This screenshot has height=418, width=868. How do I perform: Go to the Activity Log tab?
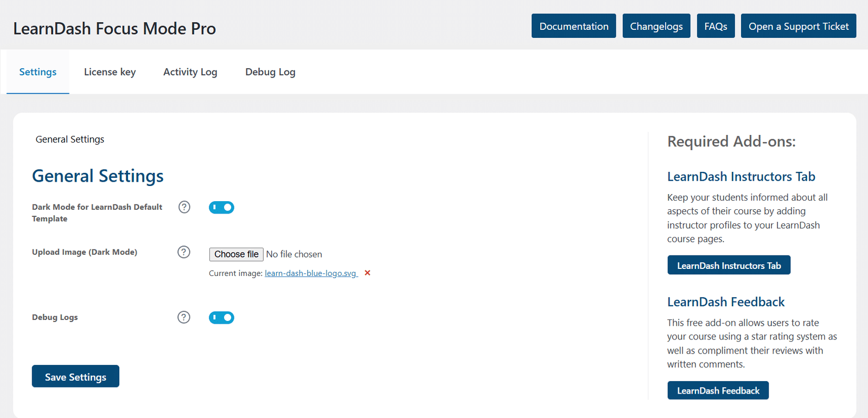[190, 72]
